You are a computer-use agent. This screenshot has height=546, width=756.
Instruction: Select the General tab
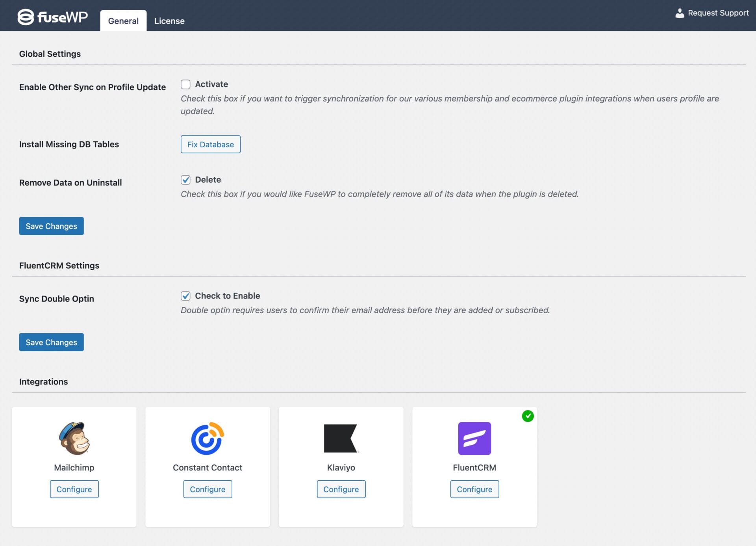(x=123, y=20)
